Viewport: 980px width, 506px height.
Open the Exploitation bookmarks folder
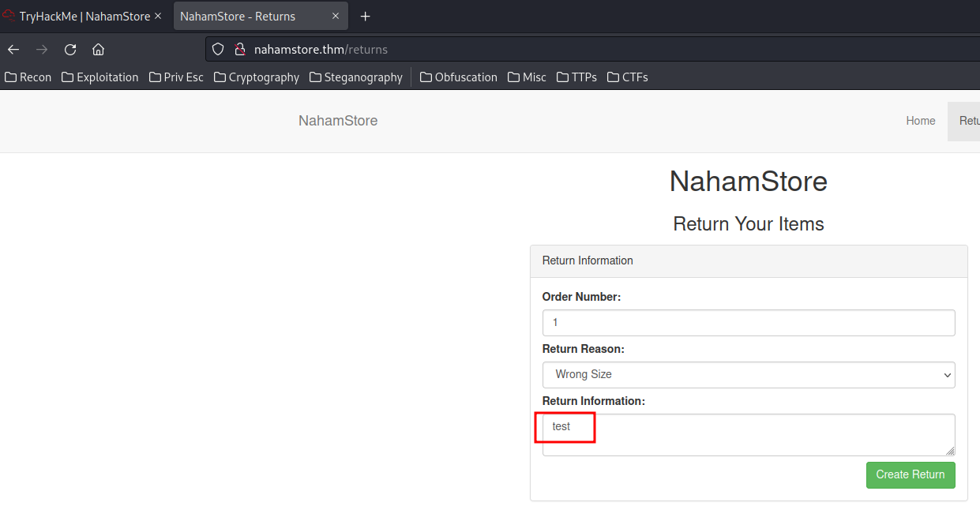tap(100, 77)
